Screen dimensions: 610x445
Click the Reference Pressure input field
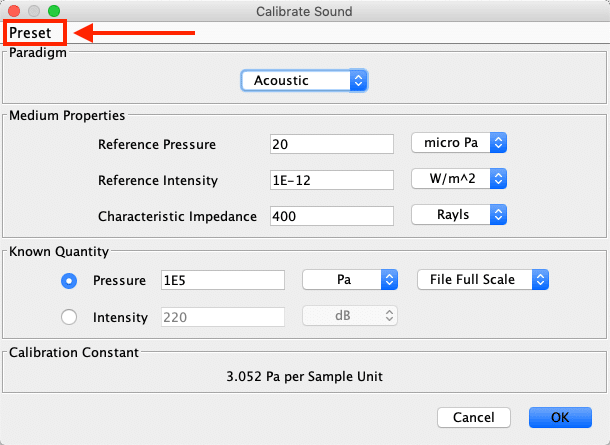click(x=332, y=144)
